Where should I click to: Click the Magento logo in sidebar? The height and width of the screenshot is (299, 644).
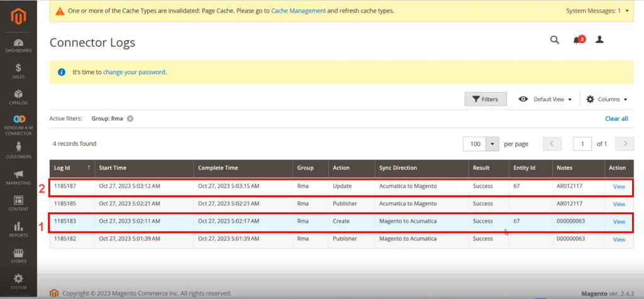click(x=18, y=16)
